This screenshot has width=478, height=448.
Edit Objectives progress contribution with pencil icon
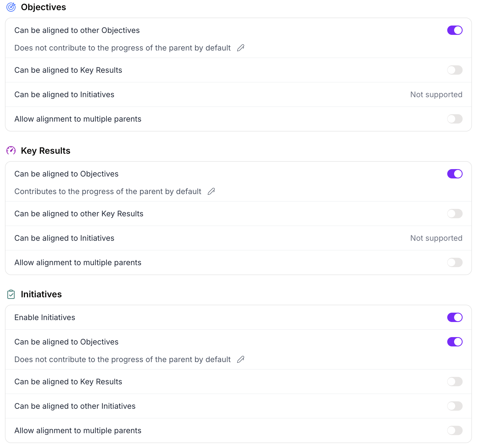click(x=241, y=48)
